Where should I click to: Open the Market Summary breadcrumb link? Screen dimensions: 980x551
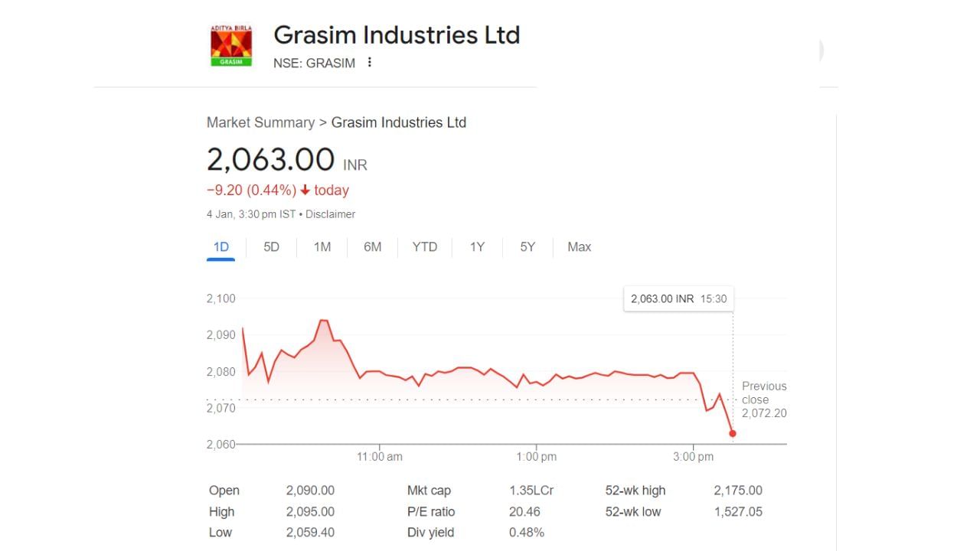point(260,122)
